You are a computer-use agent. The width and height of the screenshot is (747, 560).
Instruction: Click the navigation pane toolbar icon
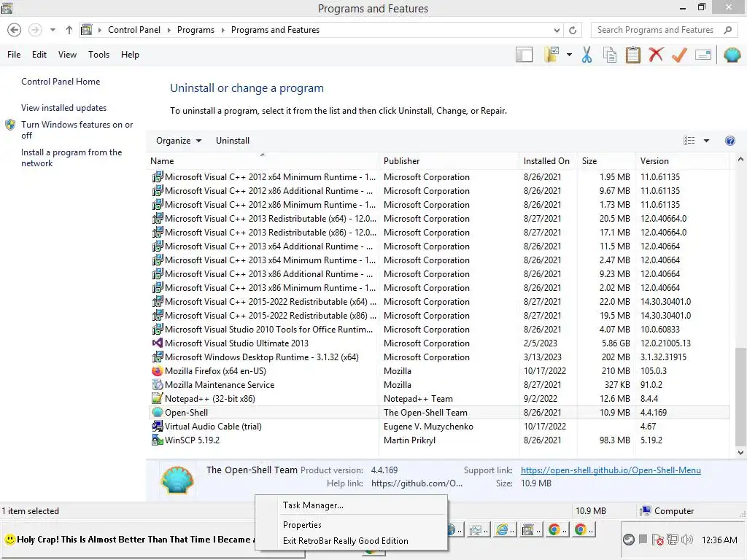pyautogui.click(x=524, y=55)
